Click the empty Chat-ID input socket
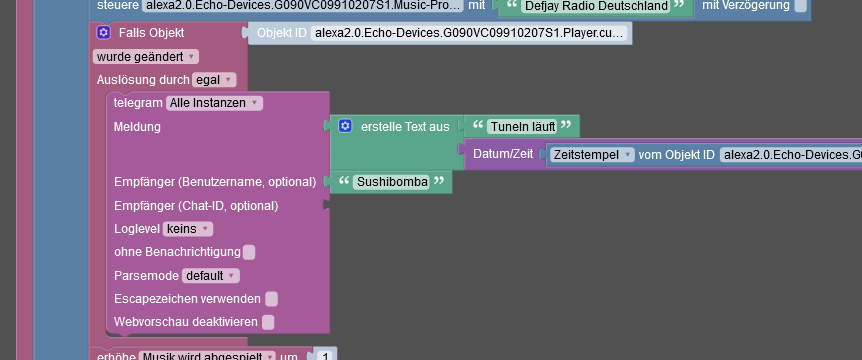 pyautogui.click(x=327, y=206)
